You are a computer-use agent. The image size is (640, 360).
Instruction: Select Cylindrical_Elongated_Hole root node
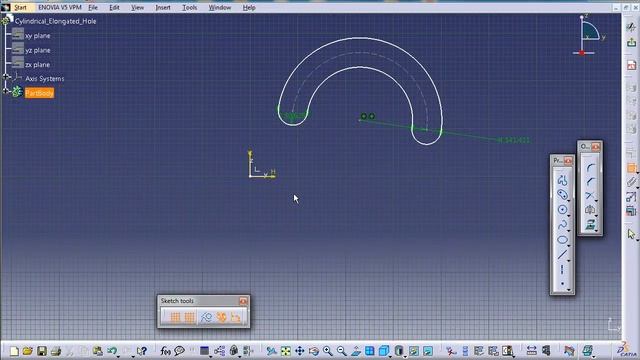point(56,21)
